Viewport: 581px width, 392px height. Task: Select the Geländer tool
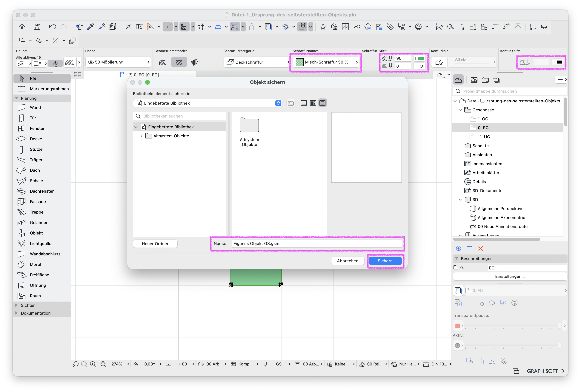pyautogui.click(x=42, y=223)
